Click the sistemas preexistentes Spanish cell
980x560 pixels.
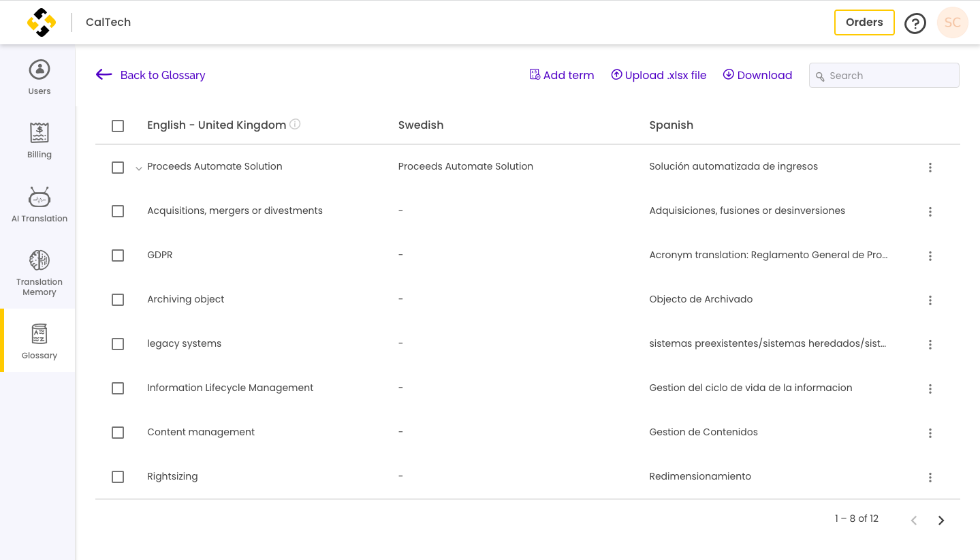pyautogui.click(x=768, y=343)
